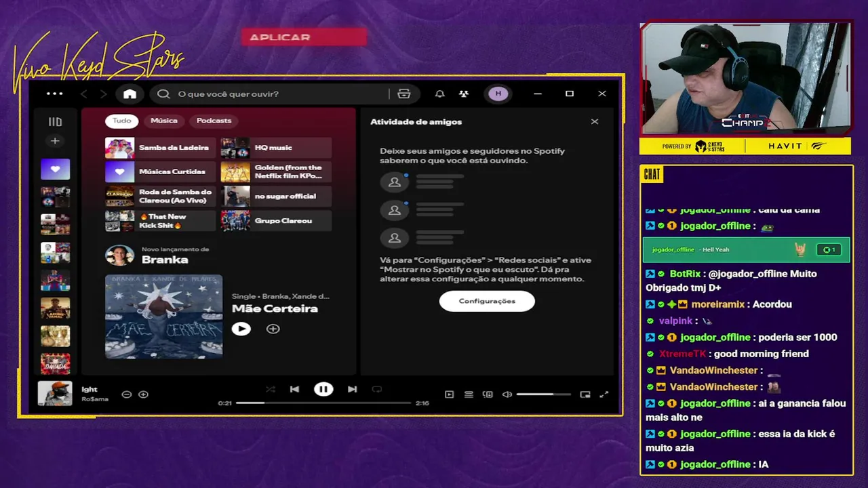The width and height of the screenshot is (868, 488).
Task: Toggle the friend activity icon
Action: tap(464, 94)
